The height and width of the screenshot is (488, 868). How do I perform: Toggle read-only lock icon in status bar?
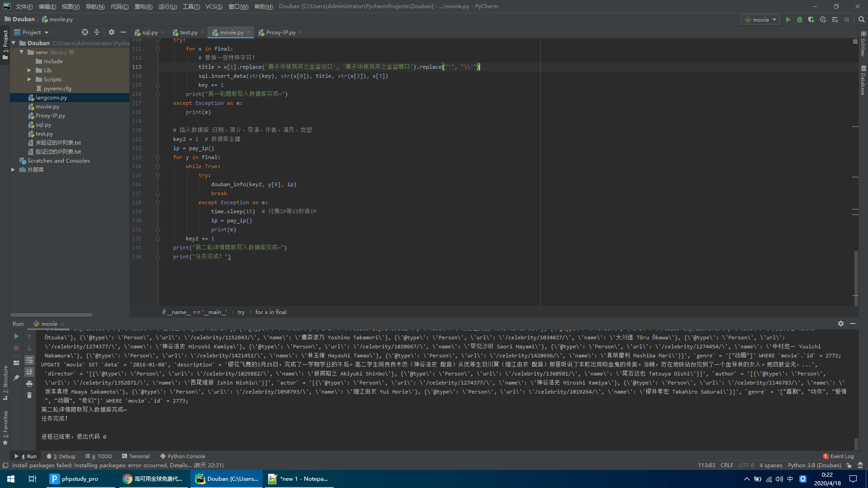[849, 465]
